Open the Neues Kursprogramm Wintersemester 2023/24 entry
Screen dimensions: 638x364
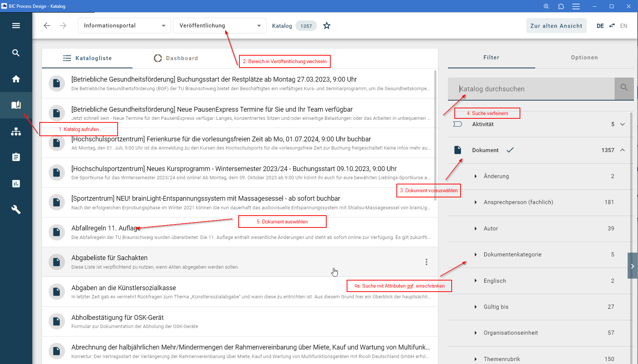click(x=240, y=173)
